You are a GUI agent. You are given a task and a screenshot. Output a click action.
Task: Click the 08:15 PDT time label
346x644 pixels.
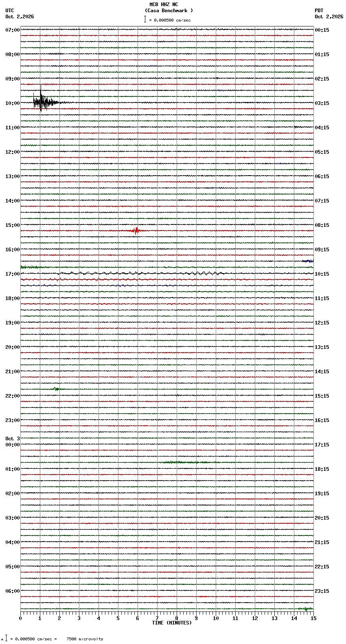tap(322, 225)
